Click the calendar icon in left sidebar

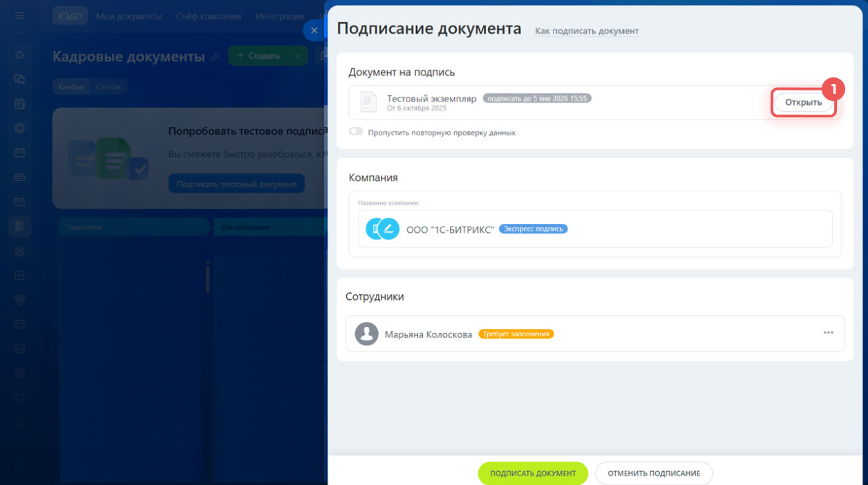tap(20, 152)
